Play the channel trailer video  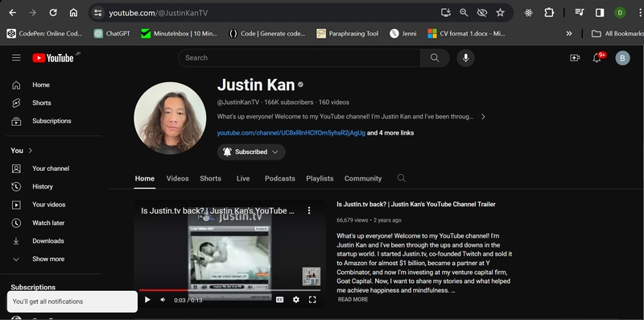pyautogui.click(x=147, y=300)
